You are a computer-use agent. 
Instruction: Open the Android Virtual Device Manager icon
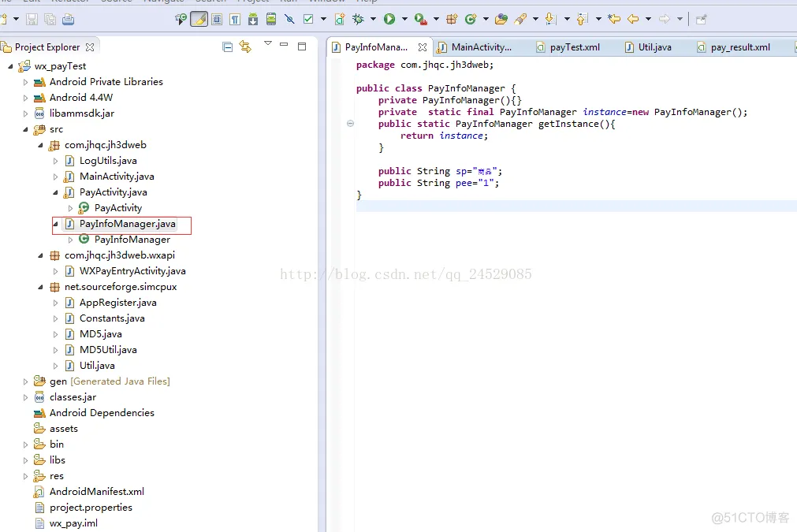pyautogui.click(x=271, y=19)
